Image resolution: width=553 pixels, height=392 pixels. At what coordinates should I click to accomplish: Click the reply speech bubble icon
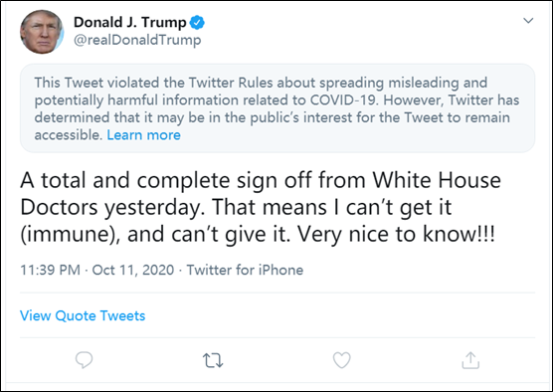[x=84, y=360]
